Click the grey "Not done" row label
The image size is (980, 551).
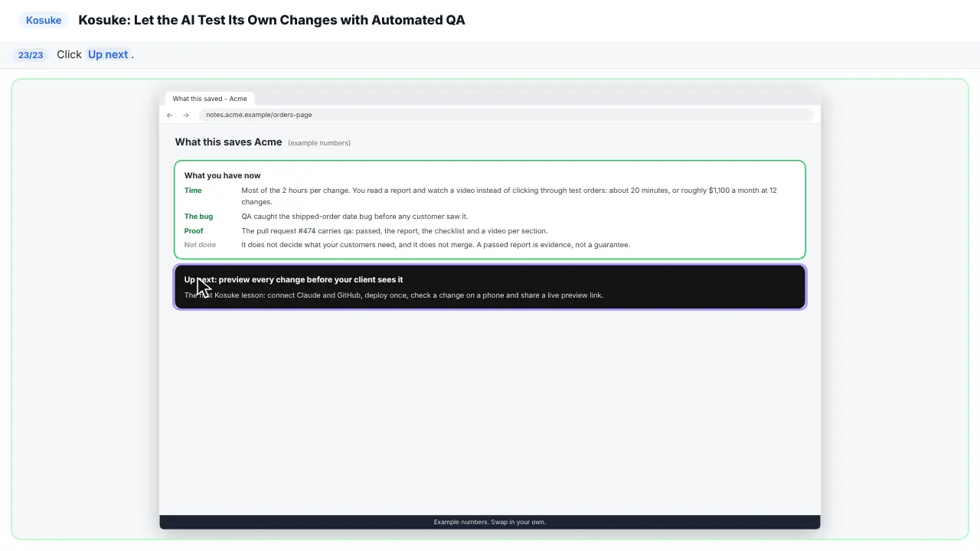pos(200,245)
